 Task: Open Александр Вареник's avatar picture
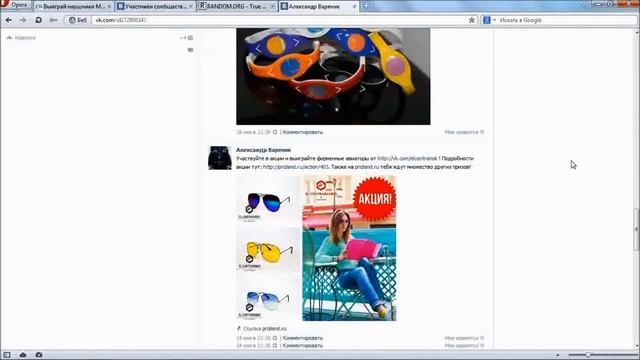point(220,158)
